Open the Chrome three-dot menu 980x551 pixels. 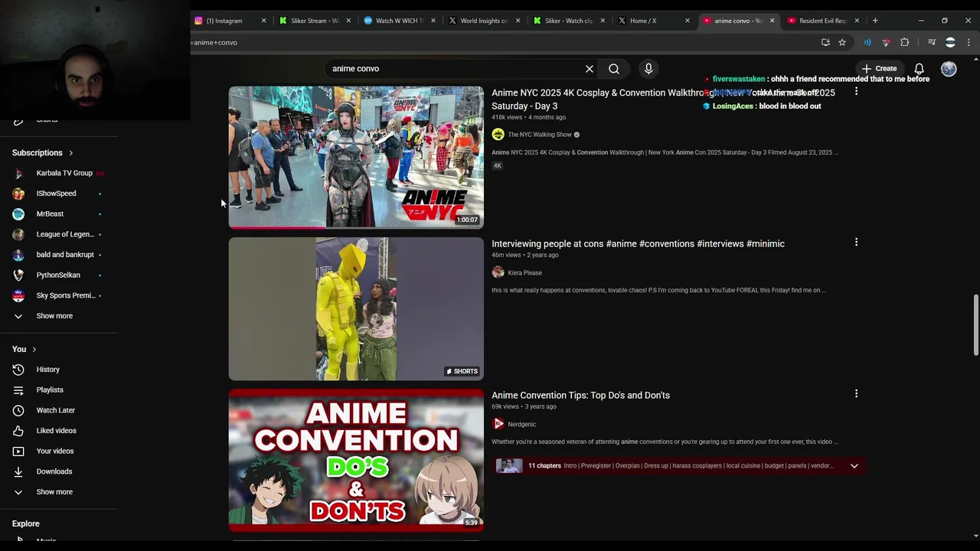[x=969, y=42]
